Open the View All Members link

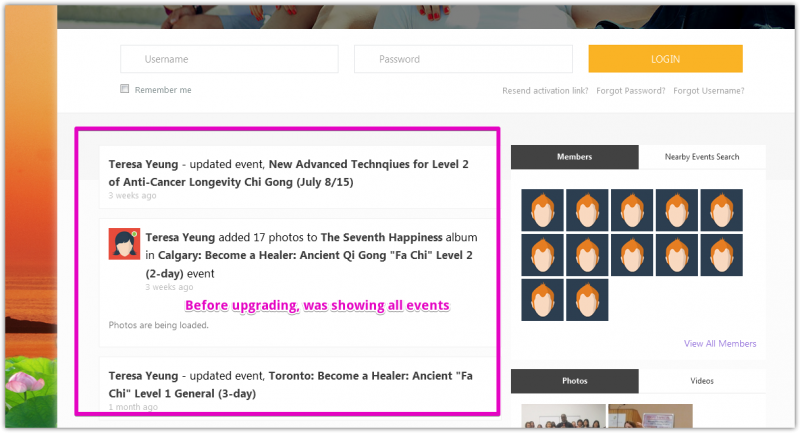pyautogui.click(x=720, y=344)
